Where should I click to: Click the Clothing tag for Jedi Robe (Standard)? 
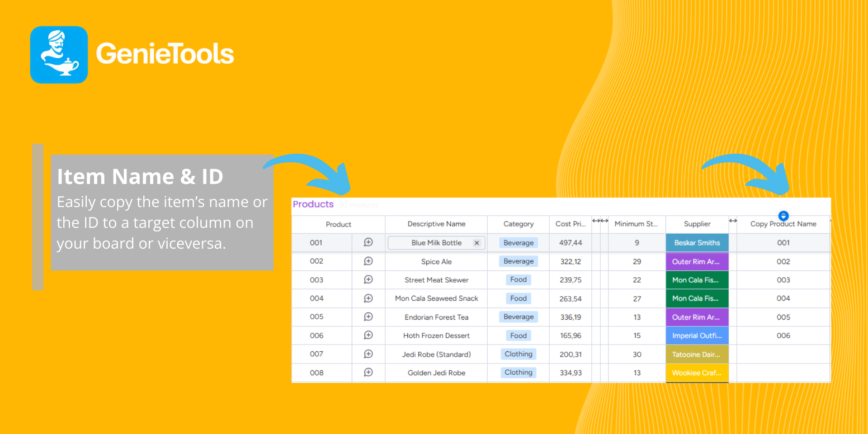(x=518, y=354)
